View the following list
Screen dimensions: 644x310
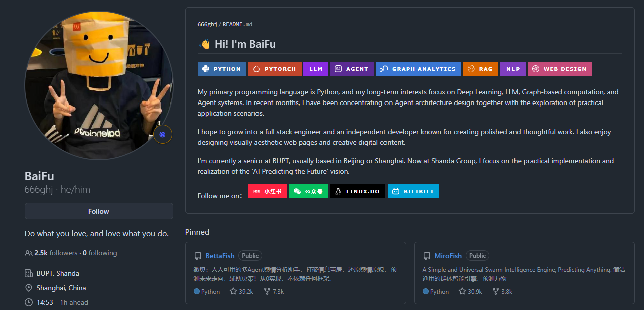[x=99, y=253]
